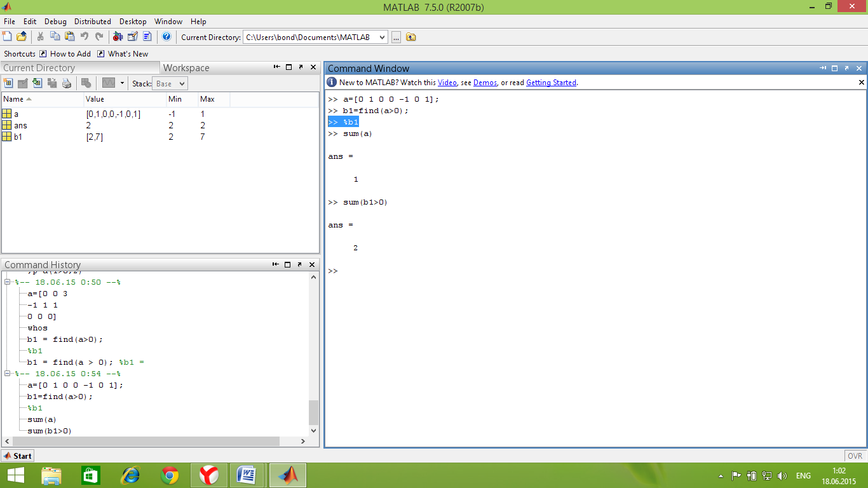
Task: Undock the Command Window panel
Action: [x=848, y=68]
